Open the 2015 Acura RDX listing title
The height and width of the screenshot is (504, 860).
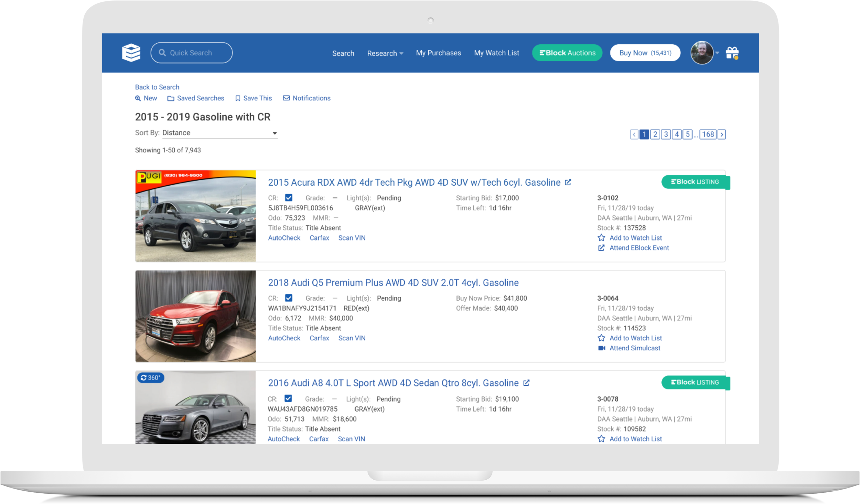414,183
